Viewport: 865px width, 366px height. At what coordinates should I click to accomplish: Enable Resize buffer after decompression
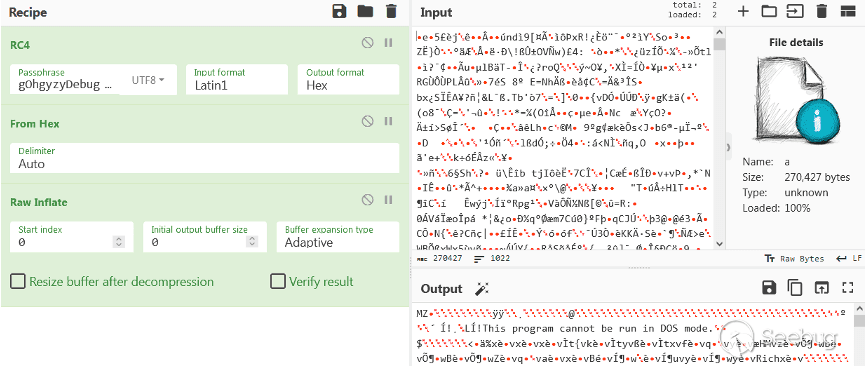[x=18, y=282]
